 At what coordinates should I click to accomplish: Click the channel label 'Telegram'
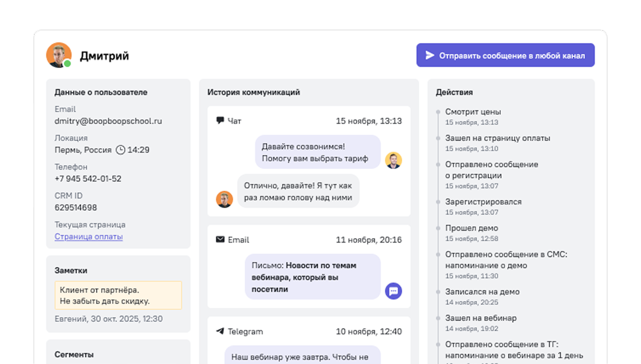(x=245, y=332)
